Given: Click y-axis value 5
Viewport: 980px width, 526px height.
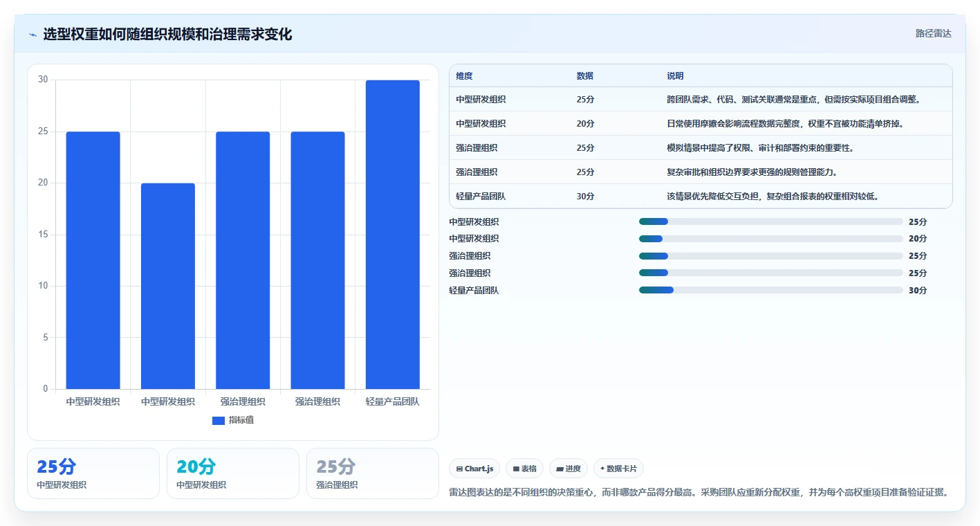Looking at the screenshot, I should click(45, 338).
